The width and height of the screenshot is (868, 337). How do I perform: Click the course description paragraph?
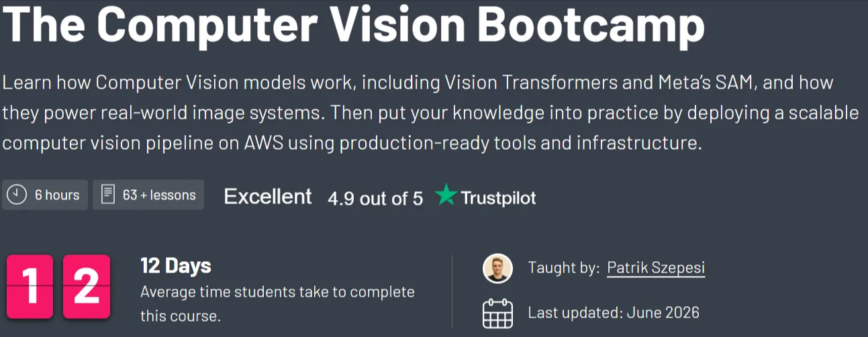click(x=430, y=113)
